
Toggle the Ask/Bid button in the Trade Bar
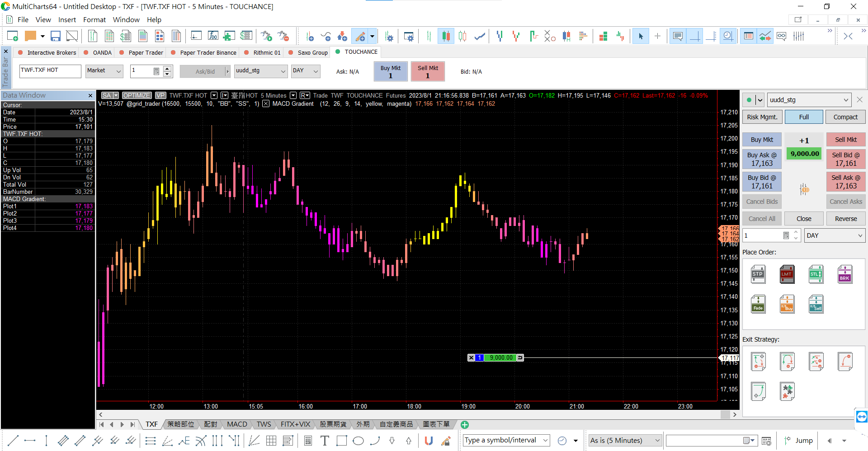click(205, 71)
